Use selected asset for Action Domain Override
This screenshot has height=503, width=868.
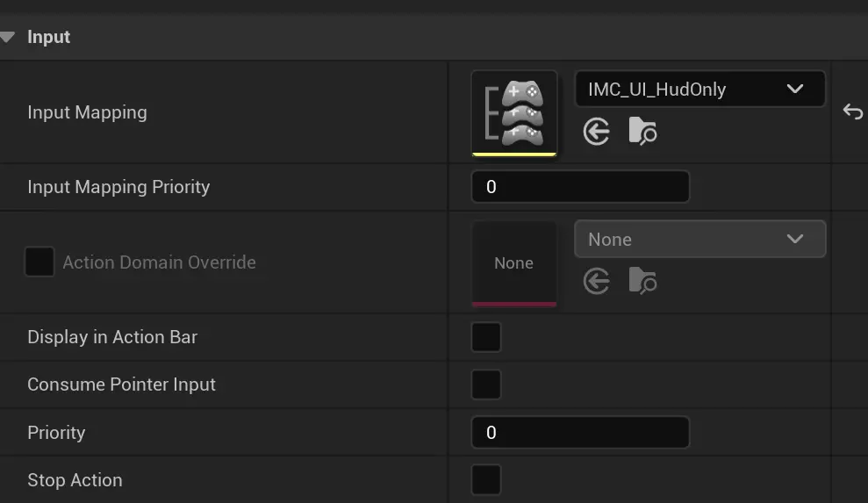tap(597, 281)
